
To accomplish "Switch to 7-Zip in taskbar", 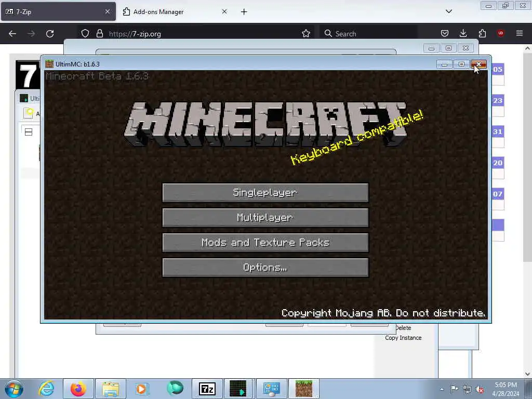I will coord(207,389).
